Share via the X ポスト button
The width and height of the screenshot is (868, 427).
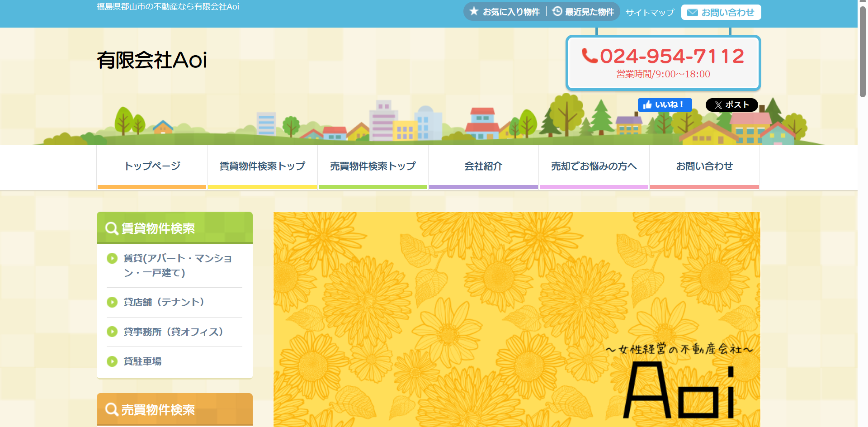coord(731,105)
